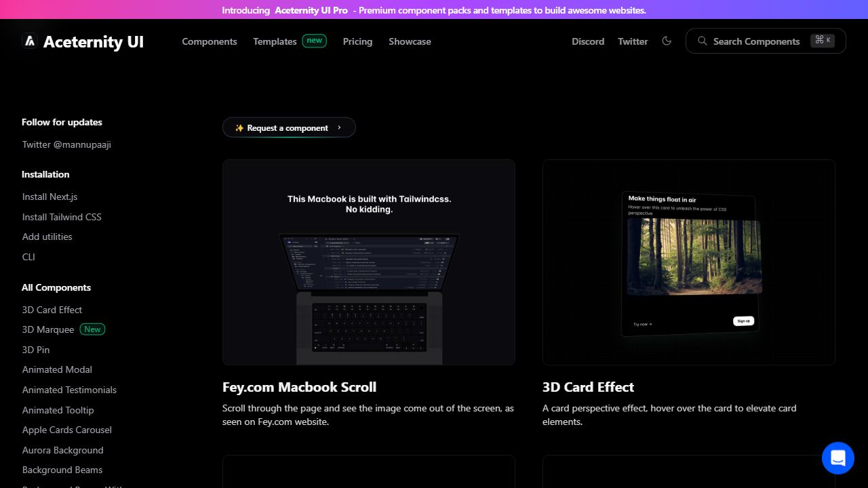Open the Pricing nav item
Image resolution: width=868 pixels, height=488 pixels.
coord(357,41)
